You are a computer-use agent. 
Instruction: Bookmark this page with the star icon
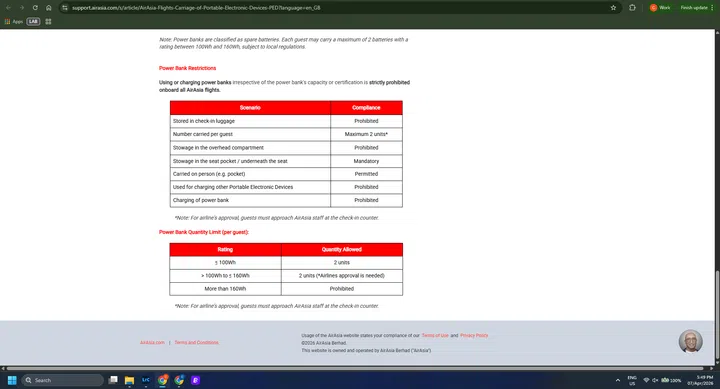coord(613,8)
